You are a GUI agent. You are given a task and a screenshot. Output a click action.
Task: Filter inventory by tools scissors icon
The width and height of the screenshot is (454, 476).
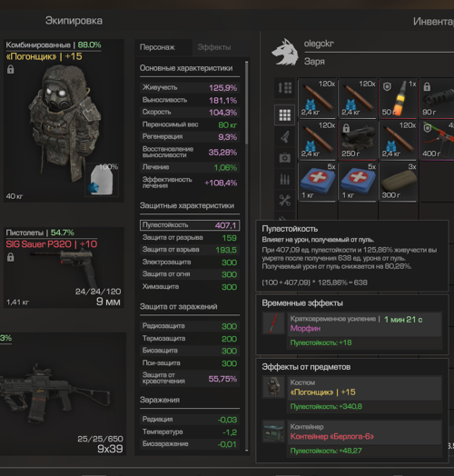[x=285, y=200]
